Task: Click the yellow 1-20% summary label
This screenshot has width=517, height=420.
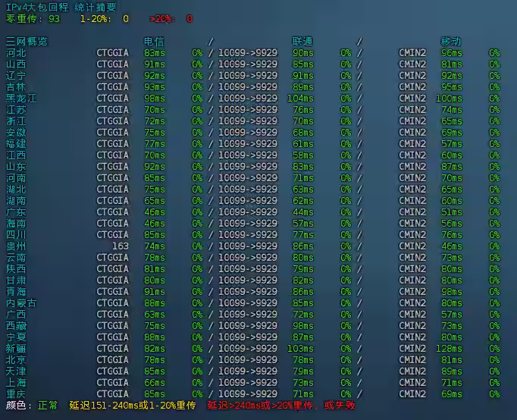Action: [x=96, y=19]
